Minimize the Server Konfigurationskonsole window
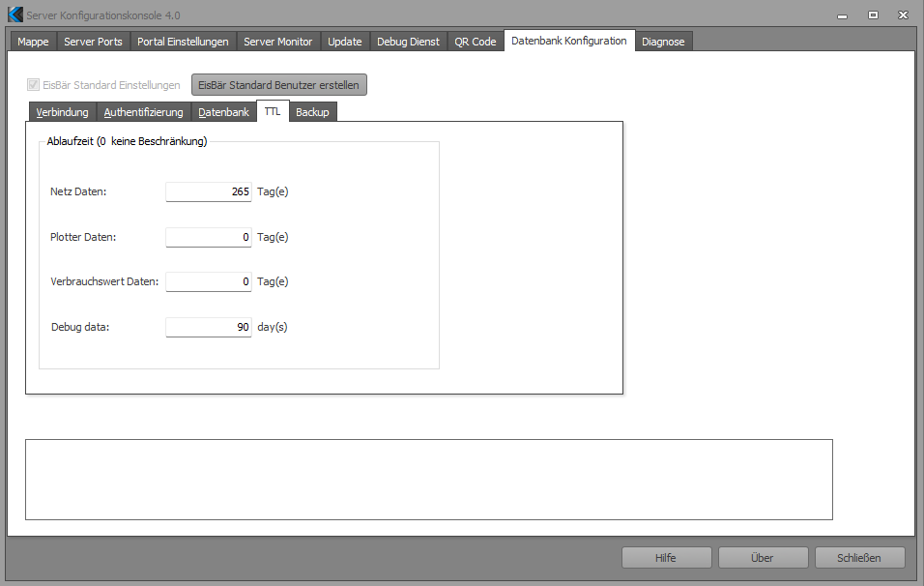The image size is (924, 586). coord(843,15)
